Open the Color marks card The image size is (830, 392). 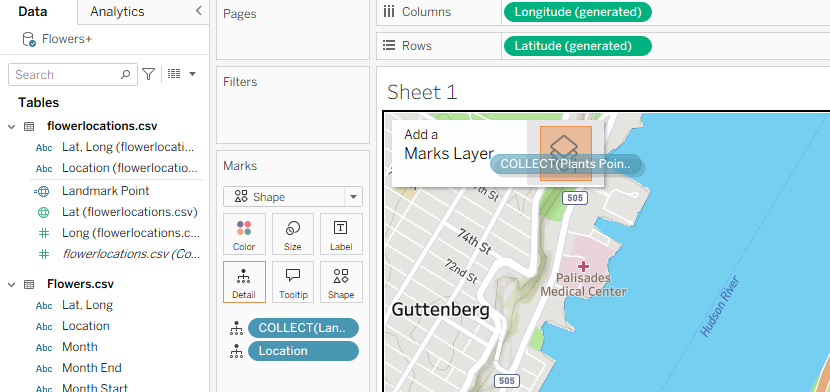pos(244,234)
